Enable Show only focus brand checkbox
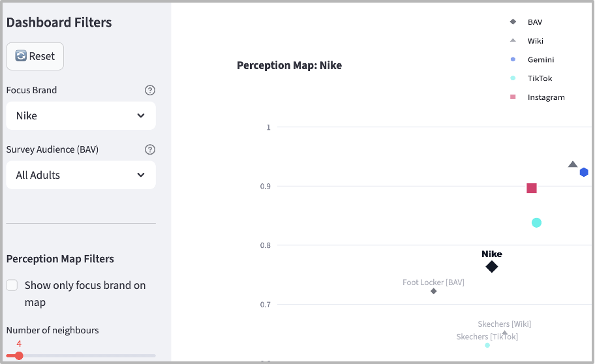Viewport: 595px width, 364px height. click(x=12, y=285)
